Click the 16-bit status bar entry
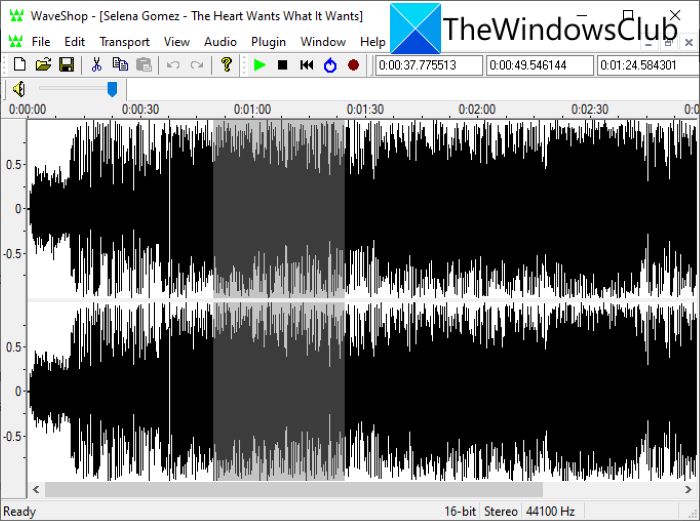Screen dimensions: 700x521 click(460, 511)
